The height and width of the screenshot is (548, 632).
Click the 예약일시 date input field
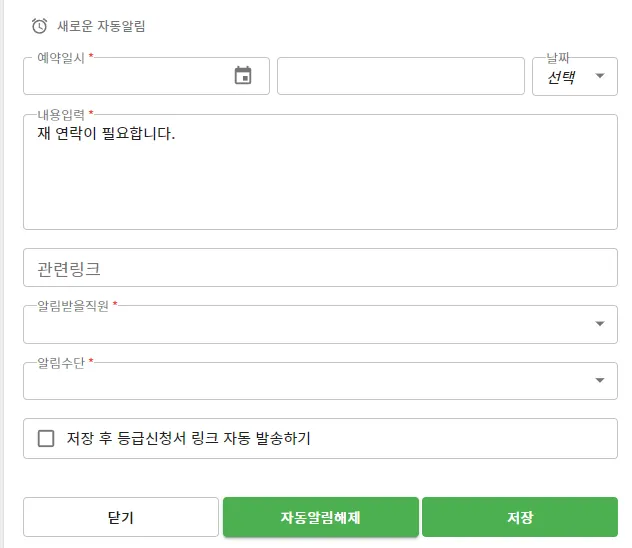click(125, 77)
